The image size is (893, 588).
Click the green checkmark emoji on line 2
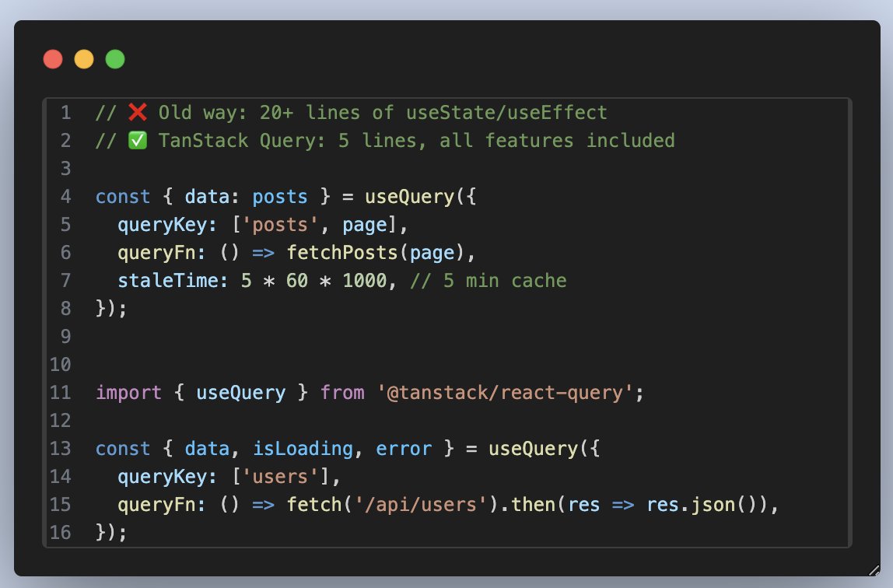click(137, 141)
